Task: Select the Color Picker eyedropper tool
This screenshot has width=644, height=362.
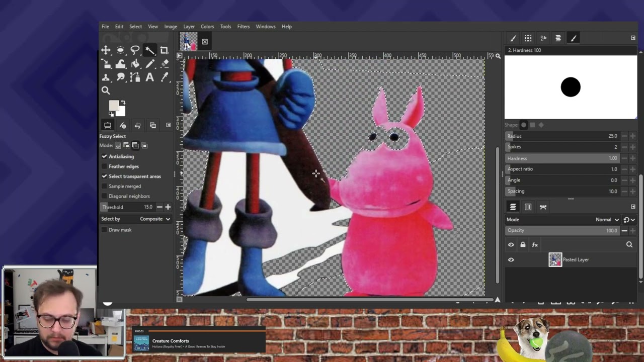Action: (164, 77)
